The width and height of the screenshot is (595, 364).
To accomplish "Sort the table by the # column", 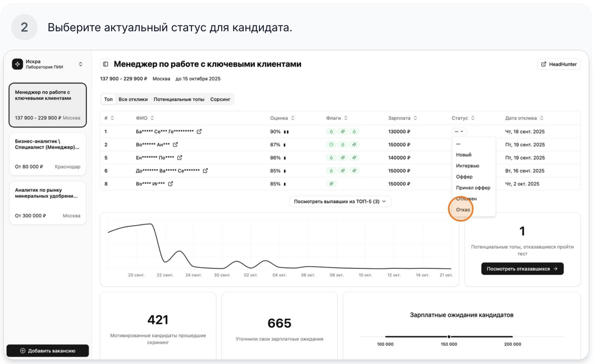I will click(x=112, y=118).
